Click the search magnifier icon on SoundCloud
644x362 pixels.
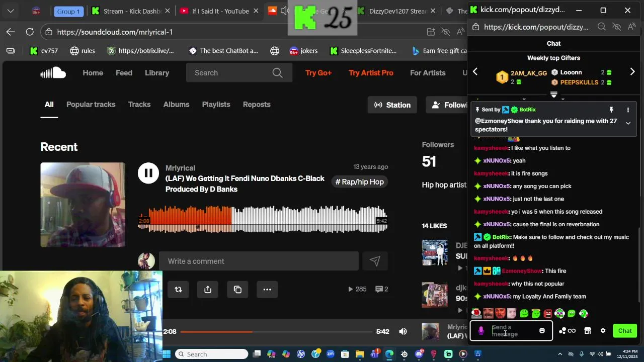pos(277,73)
